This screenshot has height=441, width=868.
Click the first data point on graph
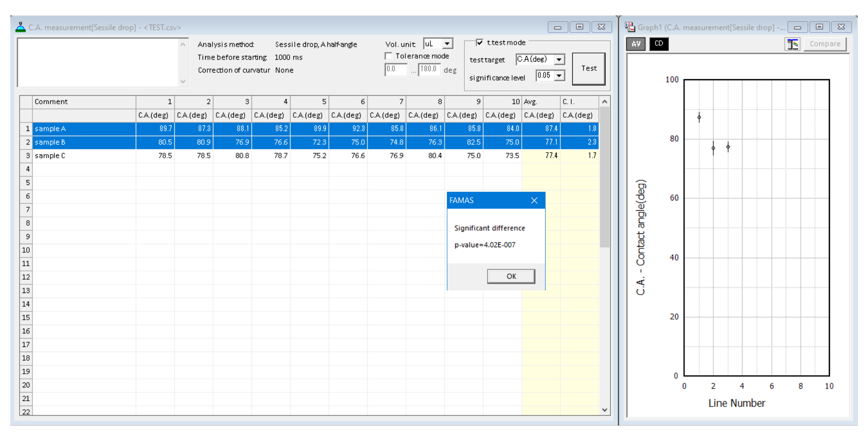point(699,117)
